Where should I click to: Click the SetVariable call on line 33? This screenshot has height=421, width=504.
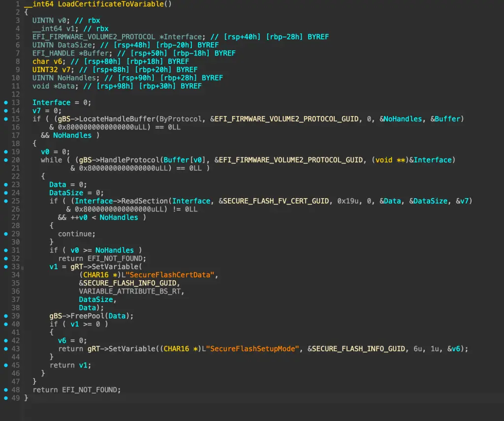click(115, 267)
